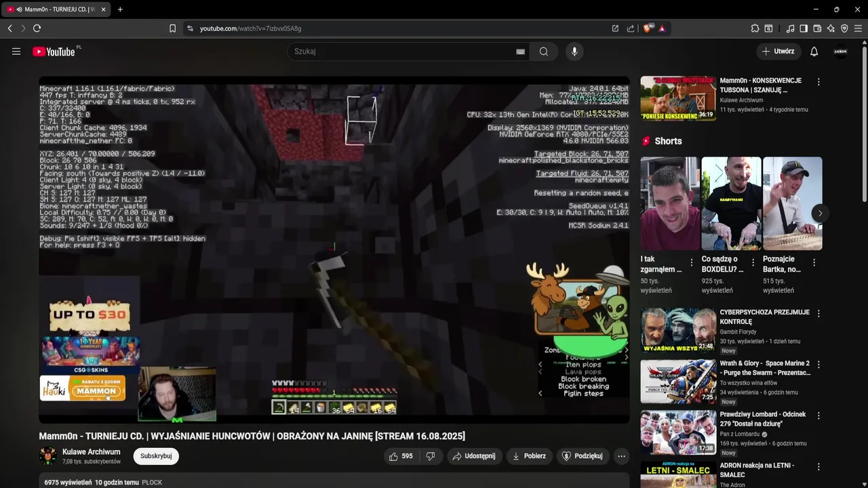Click the video player to pause

click(334, 249)
